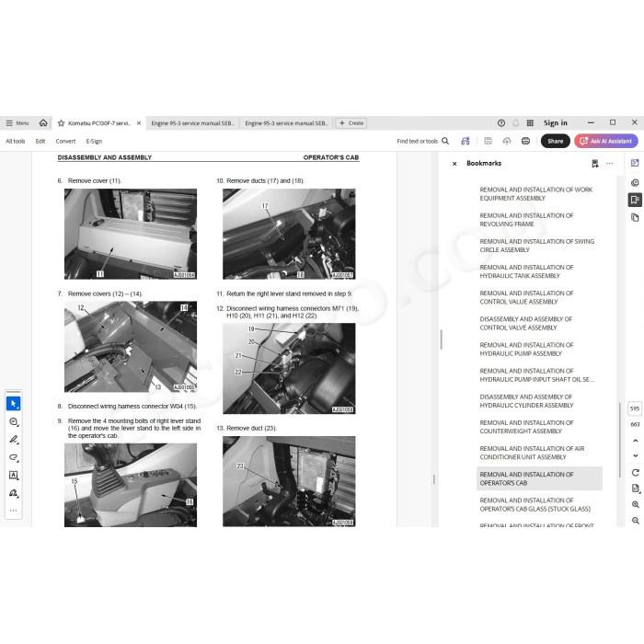
Task: Open the page display settings icon
Action: [636, 489]
